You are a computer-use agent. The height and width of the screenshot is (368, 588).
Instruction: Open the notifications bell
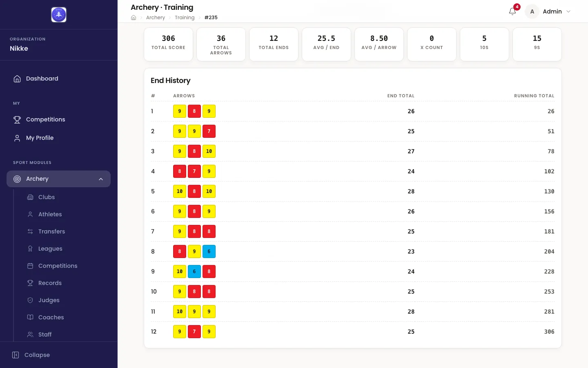point(512,11)
